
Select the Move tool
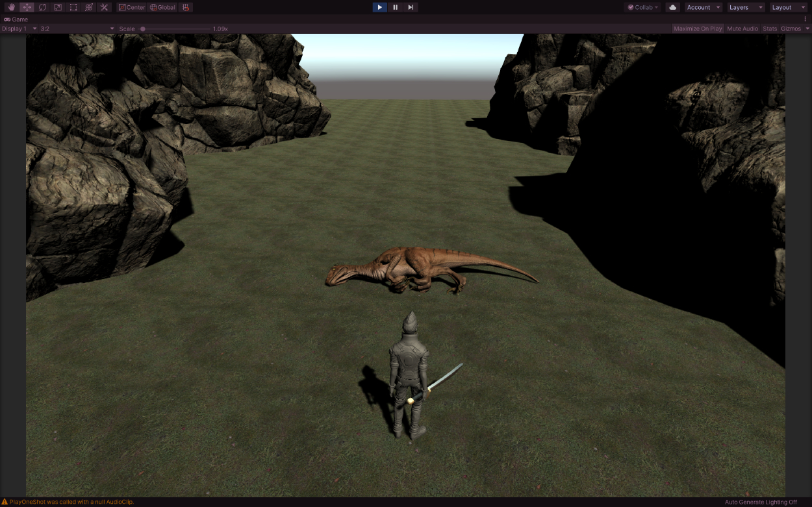click(x=27, y=7)
